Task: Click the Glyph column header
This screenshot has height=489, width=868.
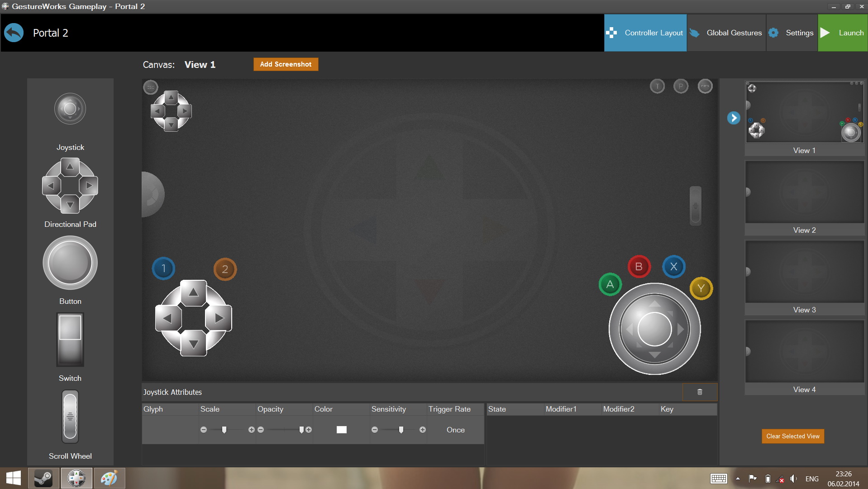Action: pos(170,409)
